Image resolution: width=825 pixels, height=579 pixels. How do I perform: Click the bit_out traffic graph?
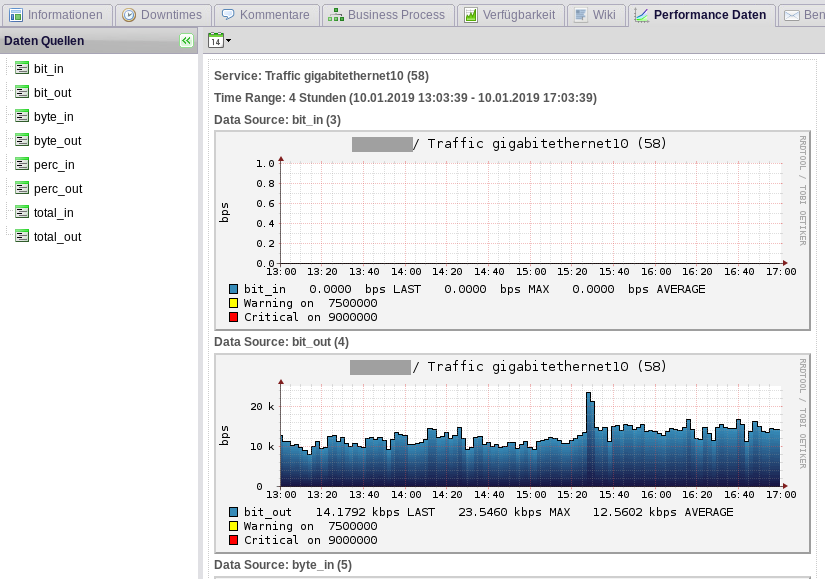tap(512, 454)
